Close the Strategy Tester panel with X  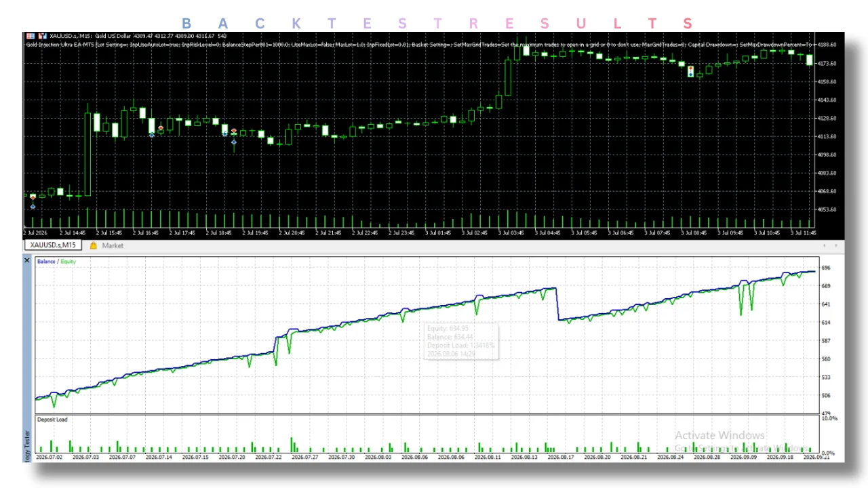click(27, 260)
